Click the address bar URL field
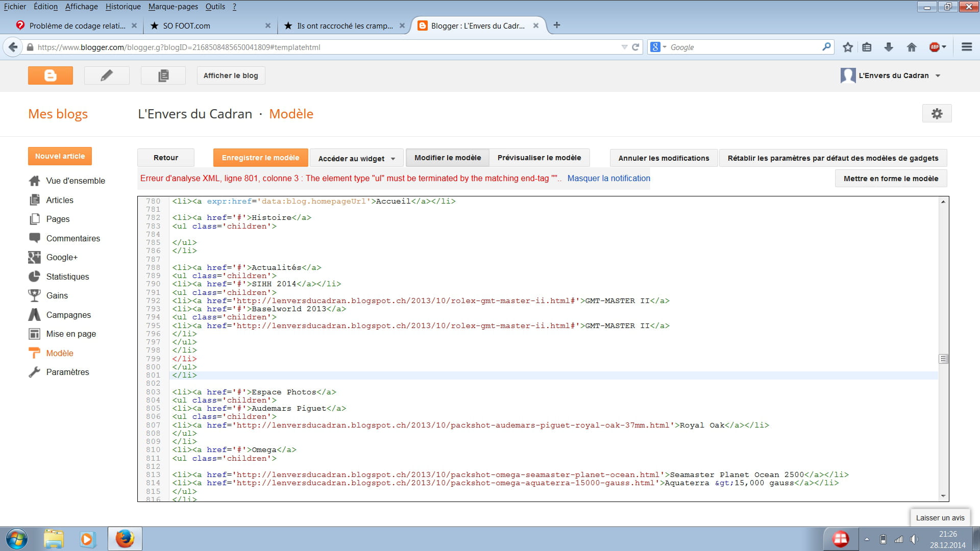 click(x=327, y=47)
